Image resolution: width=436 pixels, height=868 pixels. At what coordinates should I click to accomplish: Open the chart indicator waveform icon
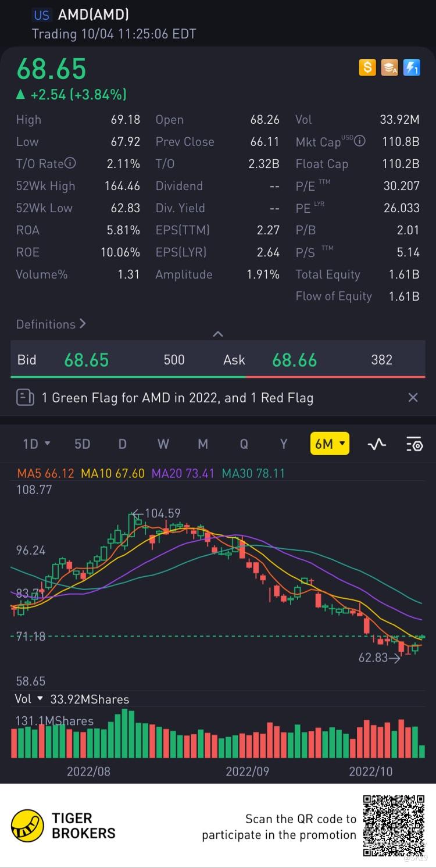(377, 444)
